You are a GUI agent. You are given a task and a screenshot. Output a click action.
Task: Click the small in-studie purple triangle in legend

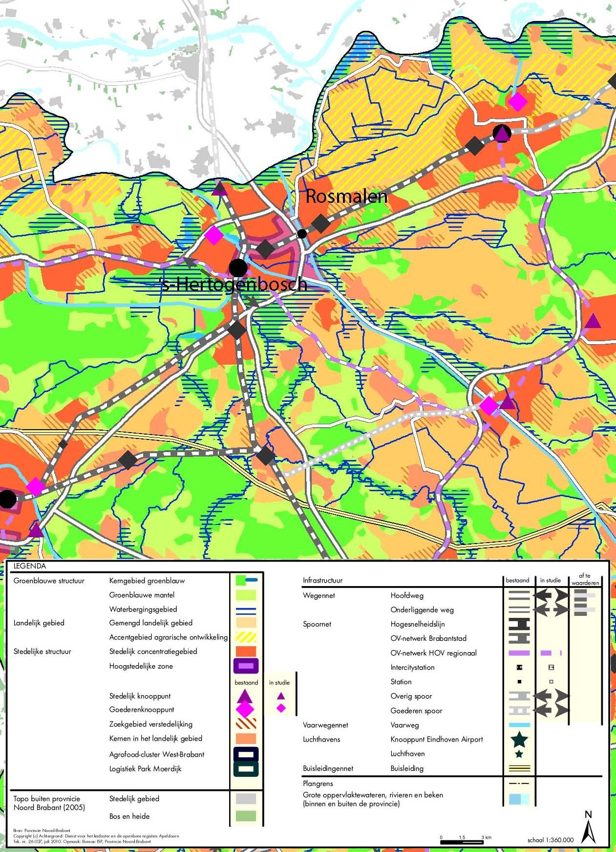pos(280,696)
